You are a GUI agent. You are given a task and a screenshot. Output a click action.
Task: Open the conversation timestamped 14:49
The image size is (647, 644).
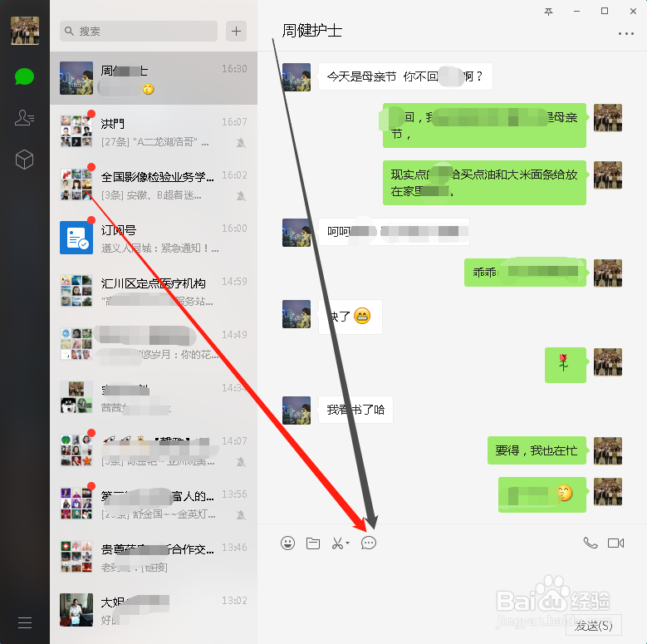[x=154, y=344]
